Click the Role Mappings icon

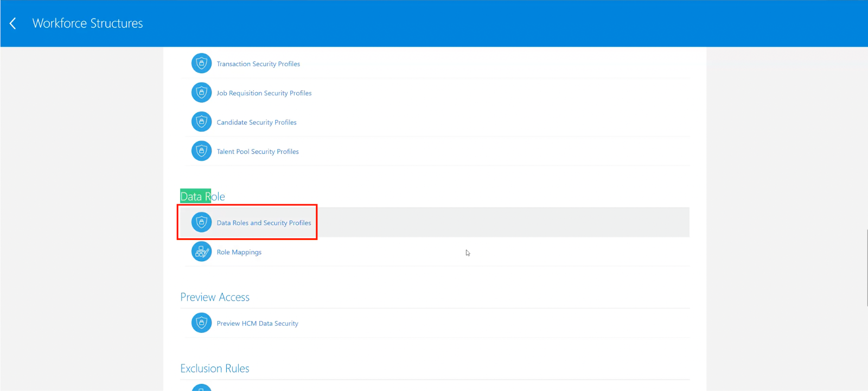pyautogui.click(x=201, y=251)
